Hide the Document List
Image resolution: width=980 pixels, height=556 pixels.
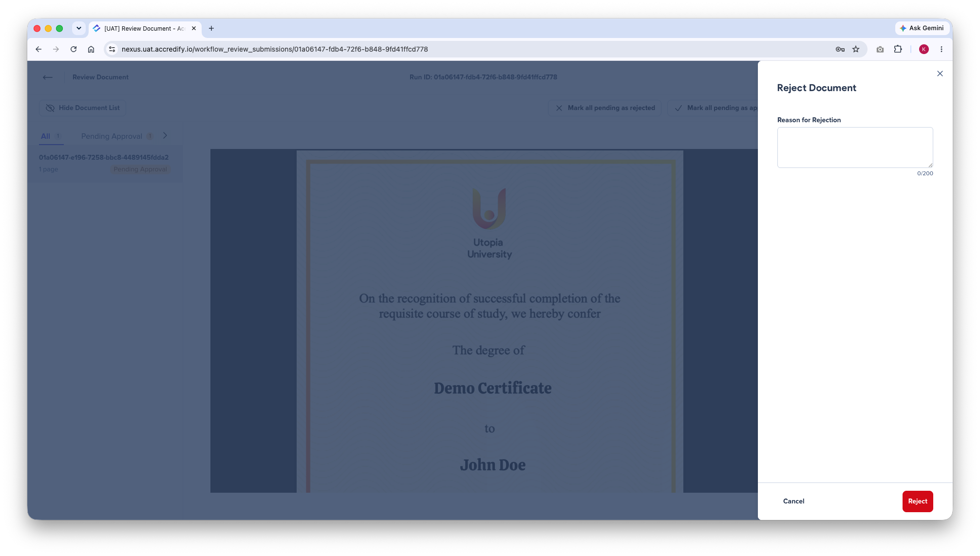[x=82, y=108]
